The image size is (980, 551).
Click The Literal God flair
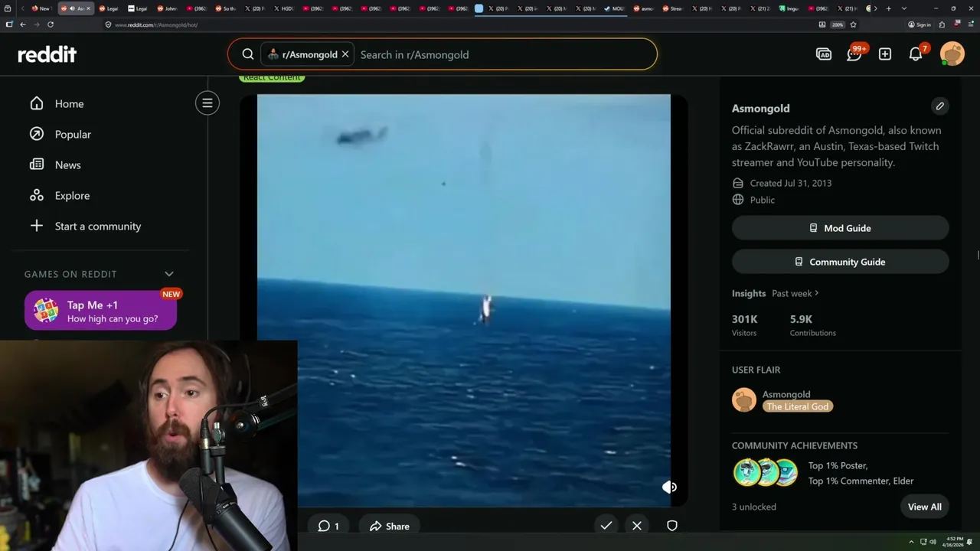[x=798, y=406]
